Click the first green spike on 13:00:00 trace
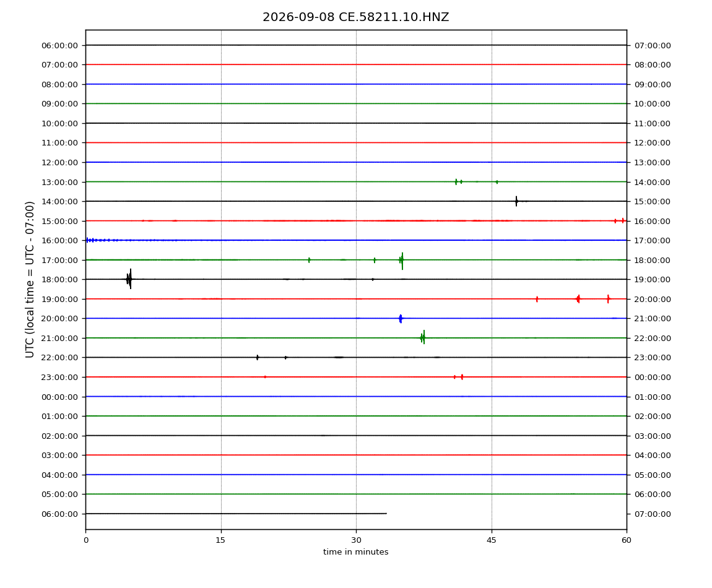The width and height of the screenshot is (712, 588). click(x=456, y=181)
